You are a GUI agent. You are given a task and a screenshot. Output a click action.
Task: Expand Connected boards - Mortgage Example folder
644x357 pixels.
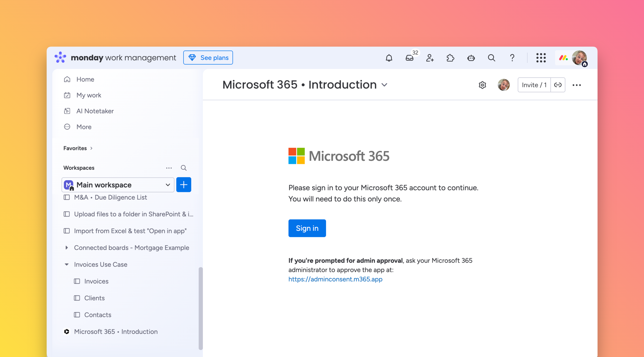point(66,248)
